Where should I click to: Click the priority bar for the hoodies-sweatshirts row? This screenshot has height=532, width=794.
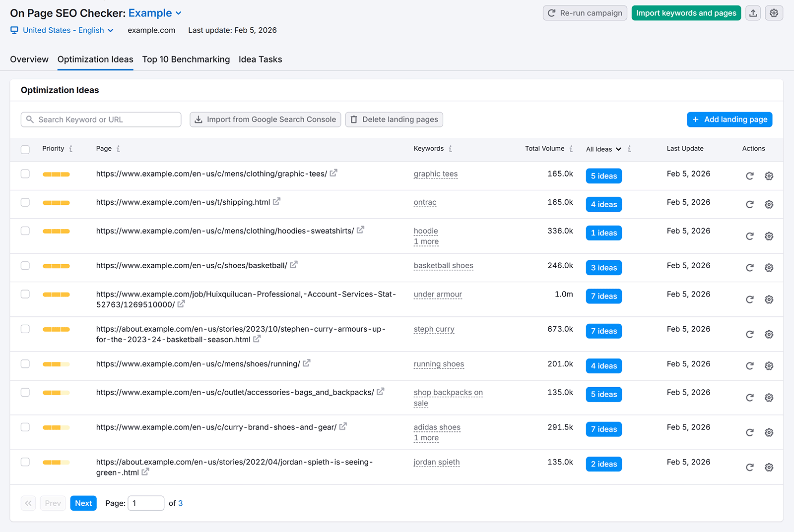click(x=56, y=231)
